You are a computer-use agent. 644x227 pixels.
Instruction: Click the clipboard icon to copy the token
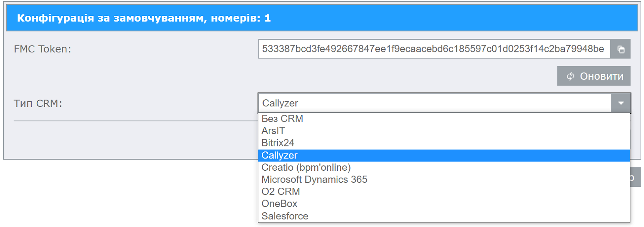pos(620,49)
